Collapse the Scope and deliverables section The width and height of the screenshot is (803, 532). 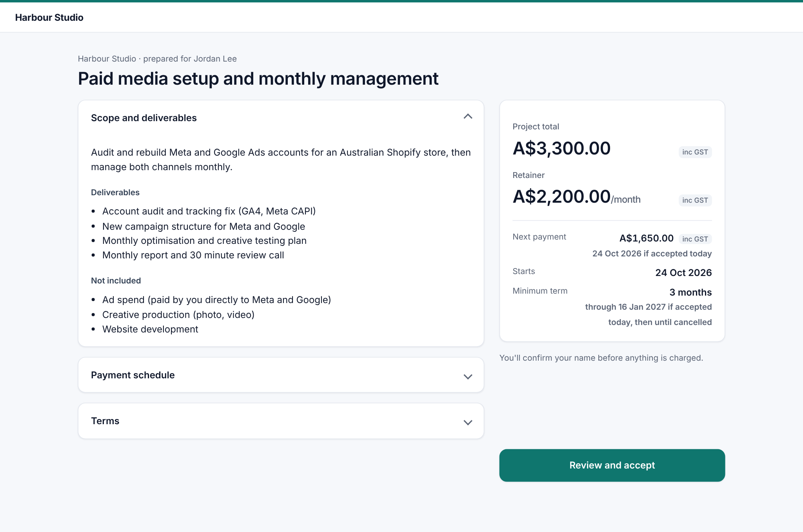(281, 118)
